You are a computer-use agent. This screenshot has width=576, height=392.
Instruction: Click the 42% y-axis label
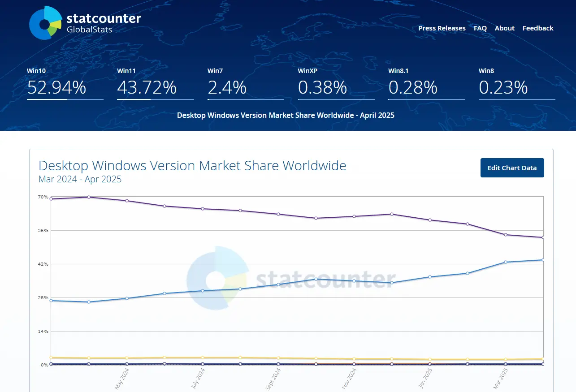point(43,264)
